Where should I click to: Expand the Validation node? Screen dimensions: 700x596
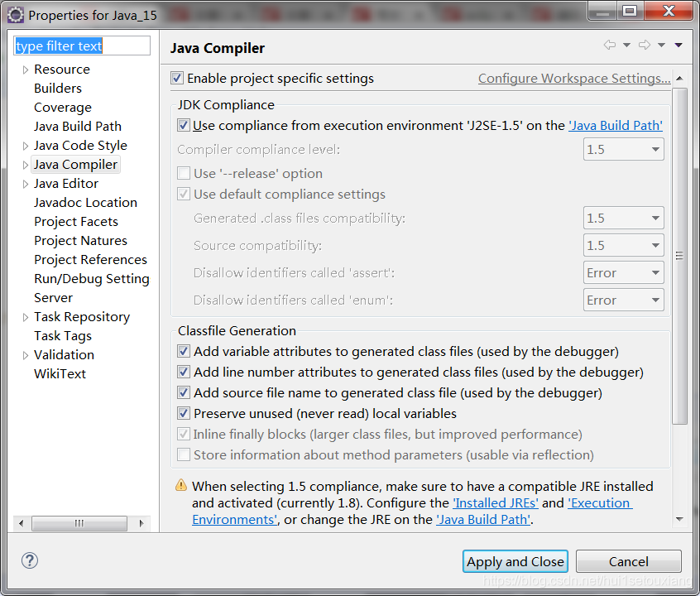tap(26, 355)
